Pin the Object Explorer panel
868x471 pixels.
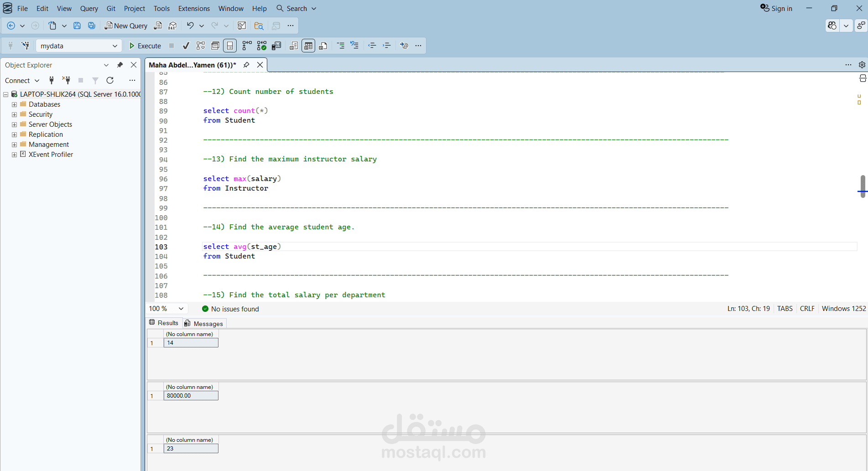(x=120, y=65)
